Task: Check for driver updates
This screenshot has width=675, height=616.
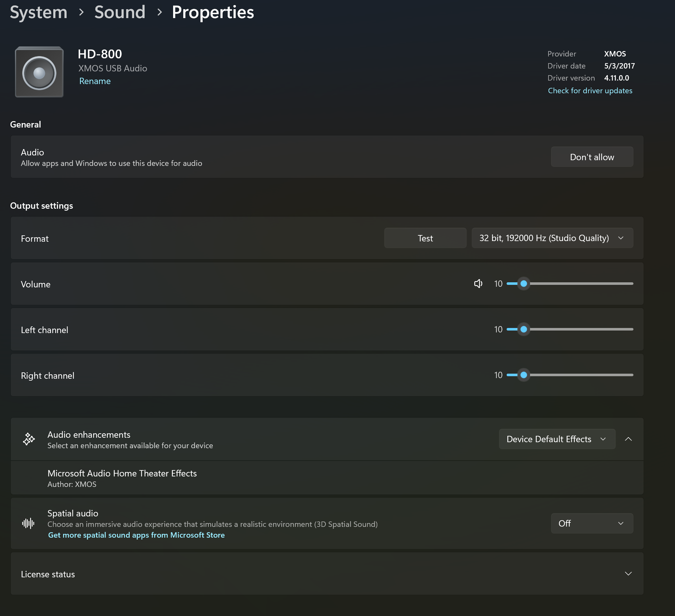Action: coord(590,91)
